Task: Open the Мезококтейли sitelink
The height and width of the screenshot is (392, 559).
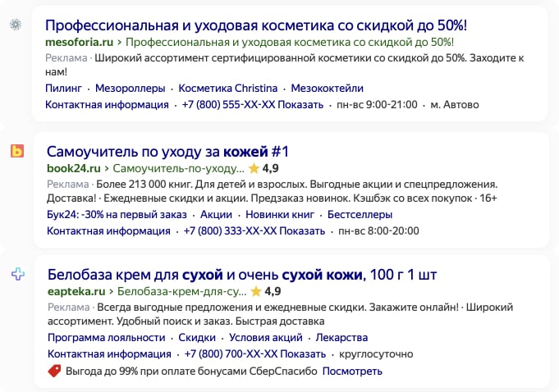Action: (x=327, y=88)
